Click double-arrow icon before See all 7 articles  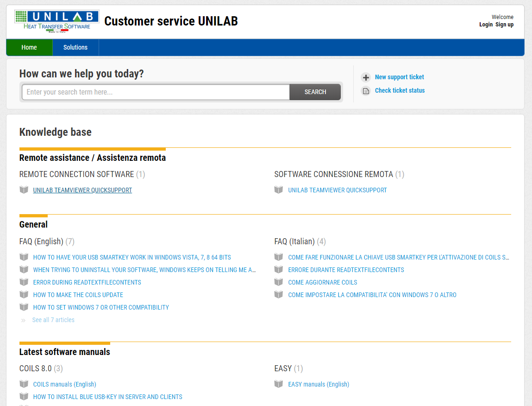click(x=23, y=320)
